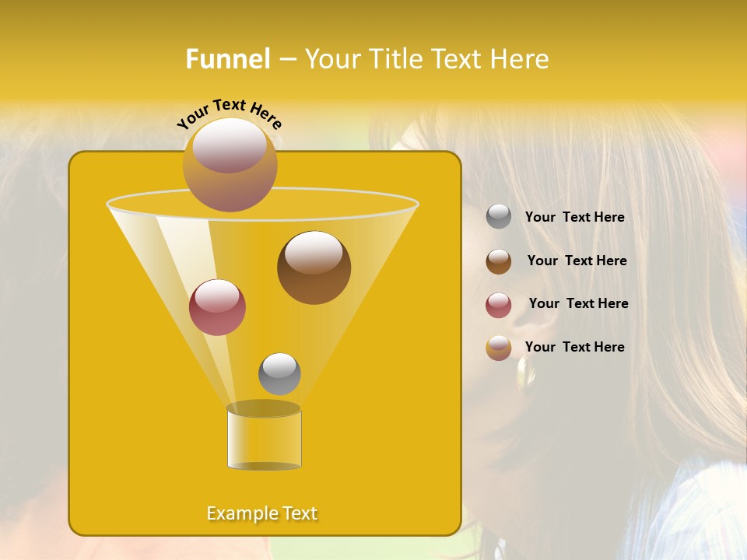Select the gray legend sphere bullet
The image size is (747, 560).
point(499,217)
